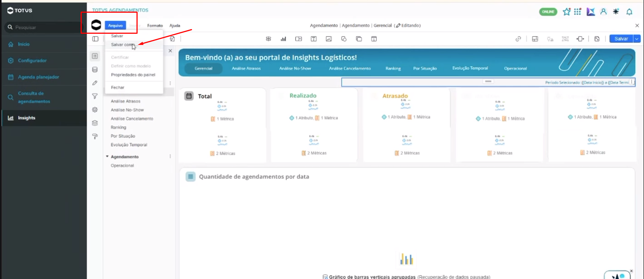Click the link icon in toolbar
644x279 pixels.
518,39
